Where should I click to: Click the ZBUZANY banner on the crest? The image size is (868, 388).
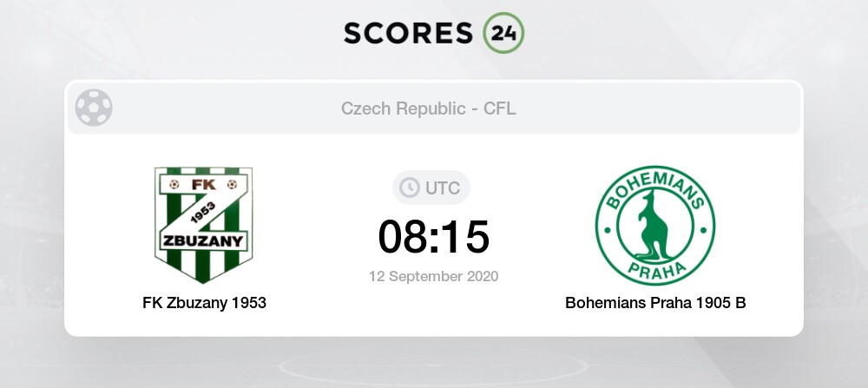coord(204,240)
